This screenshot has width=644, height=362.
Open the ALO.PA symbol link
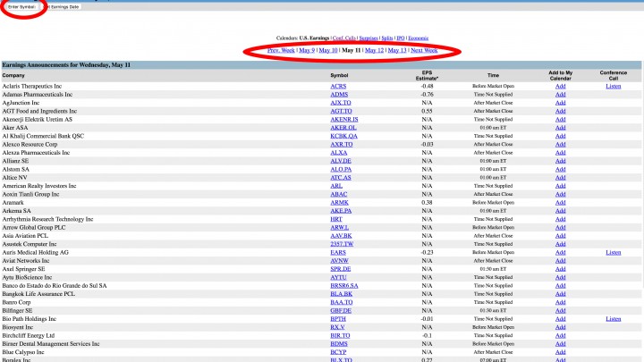coord(341,169)
